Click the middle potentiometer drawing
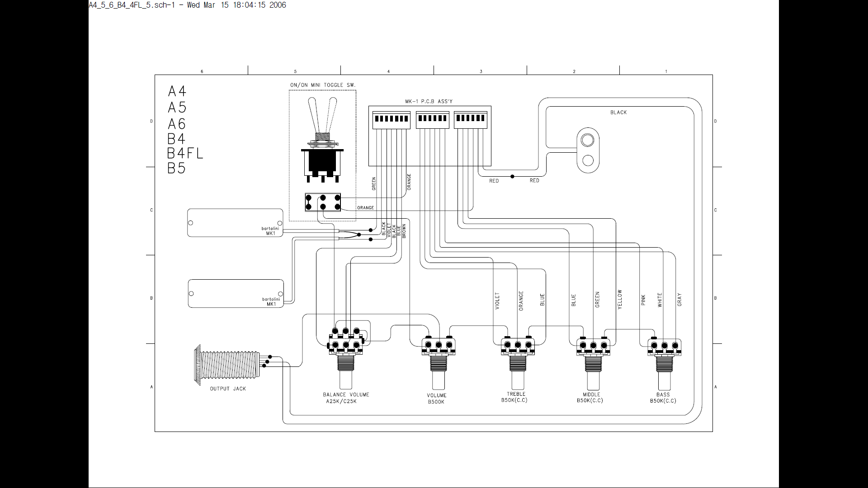868x488 pixels. pos(594,362)
